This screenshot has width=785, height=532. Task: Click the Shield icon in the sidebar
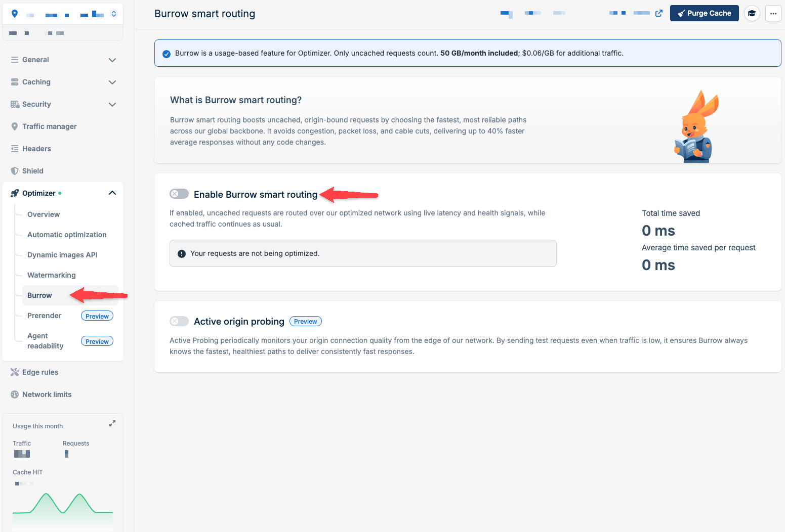15,171
